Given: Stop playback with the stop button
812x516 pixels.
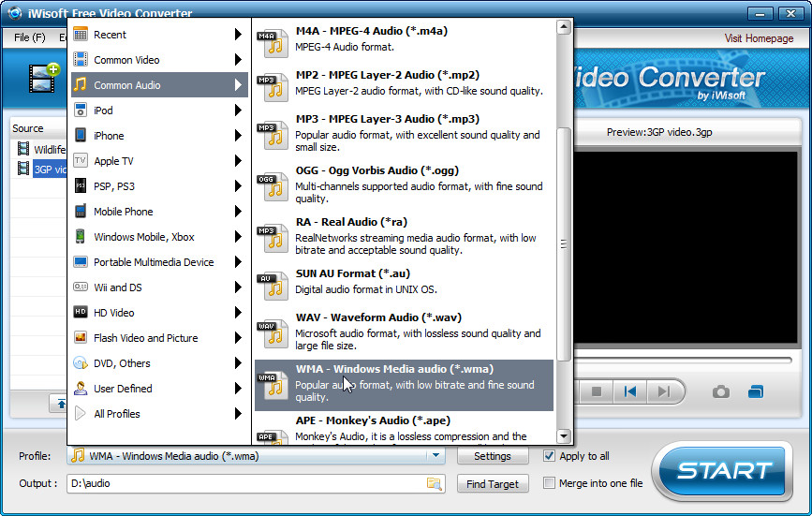Looking at the screenshot, I should (x=597, y=391).
